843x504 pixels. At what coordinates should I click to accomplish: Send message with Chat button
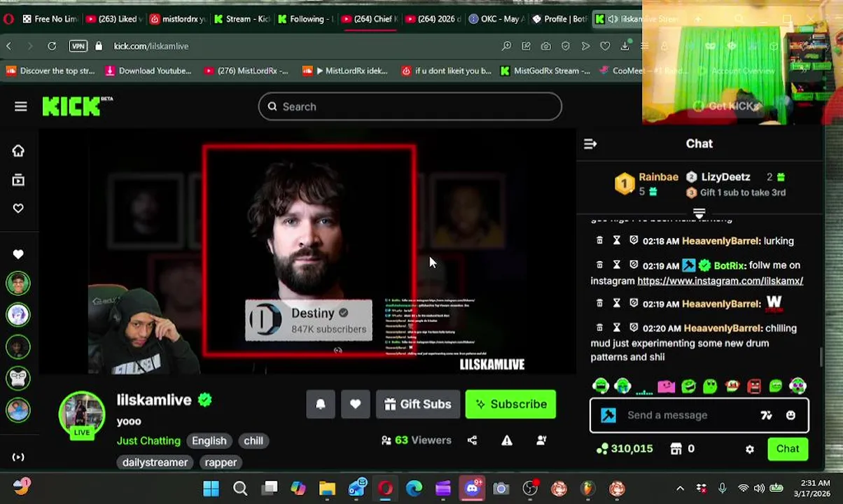(788, 449)
